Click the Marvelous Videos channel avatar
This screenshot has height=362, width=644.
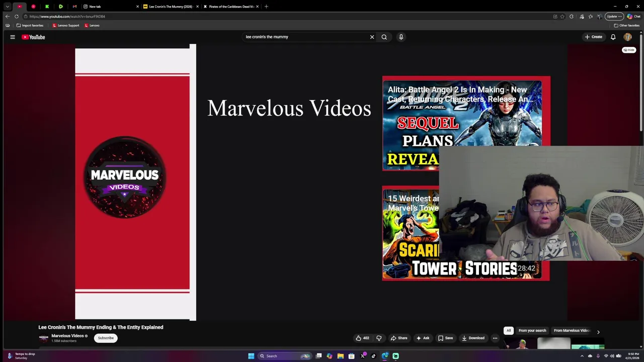[x=44, y=338]
